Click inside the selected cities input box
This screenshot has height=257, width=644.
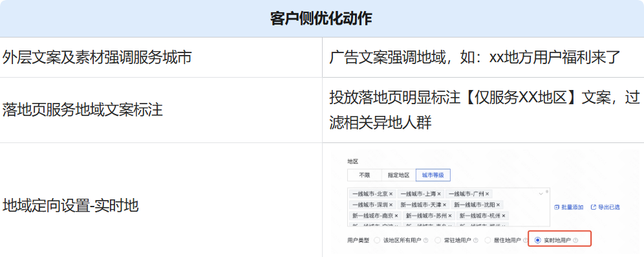point(449,207)
